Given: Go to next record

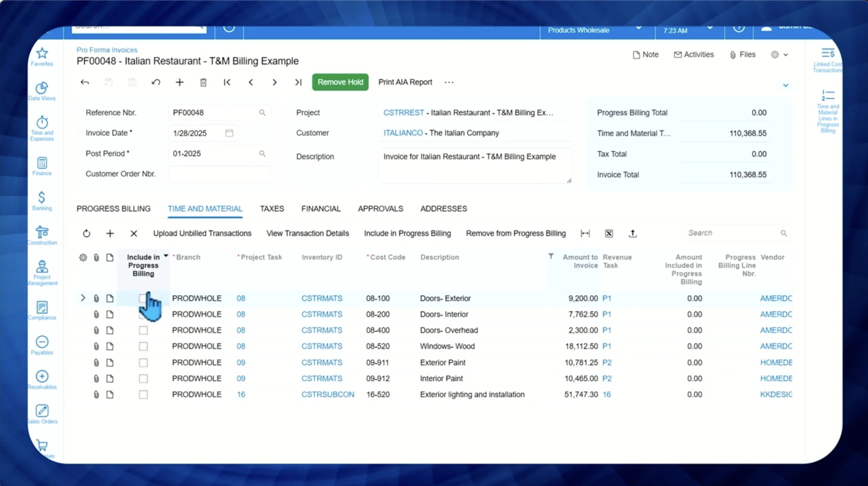Looking at the screenshot, I should coord(274,82).
